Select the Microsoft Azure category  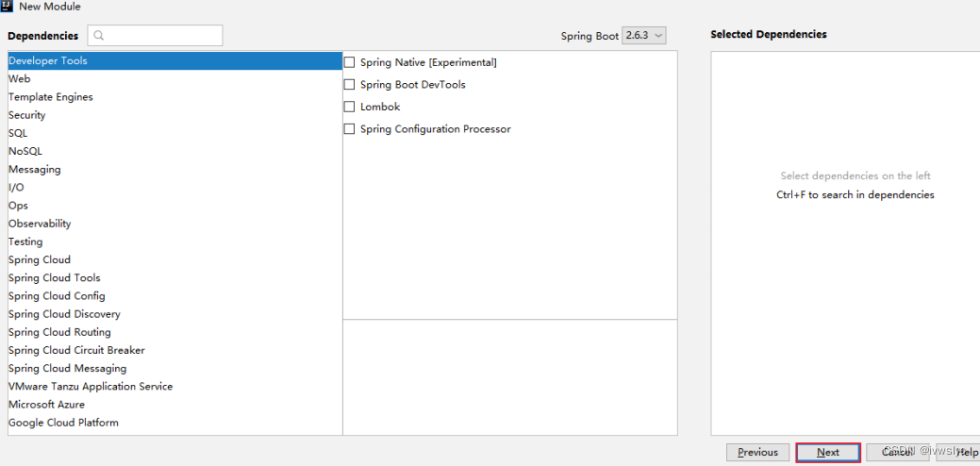pyautogui.click(x=175, y=406)
